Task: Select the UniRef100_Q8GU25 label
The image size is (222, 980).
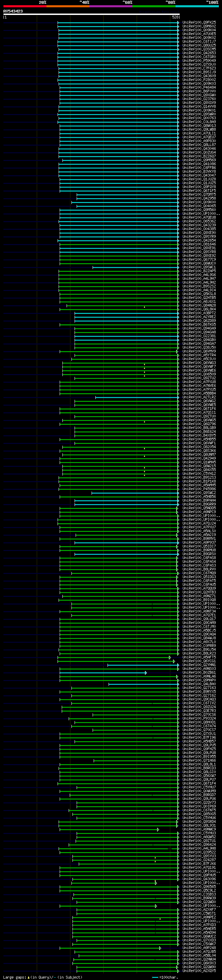Action: tap(199, 45)
